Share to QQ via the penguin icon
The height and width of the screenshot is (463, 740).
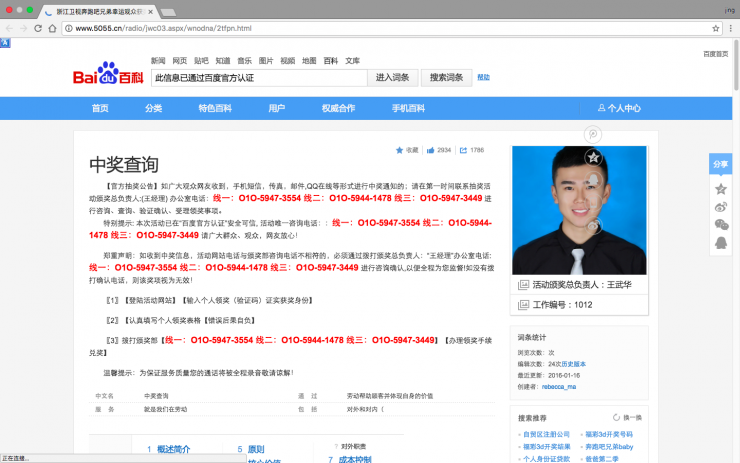(720, 243)
